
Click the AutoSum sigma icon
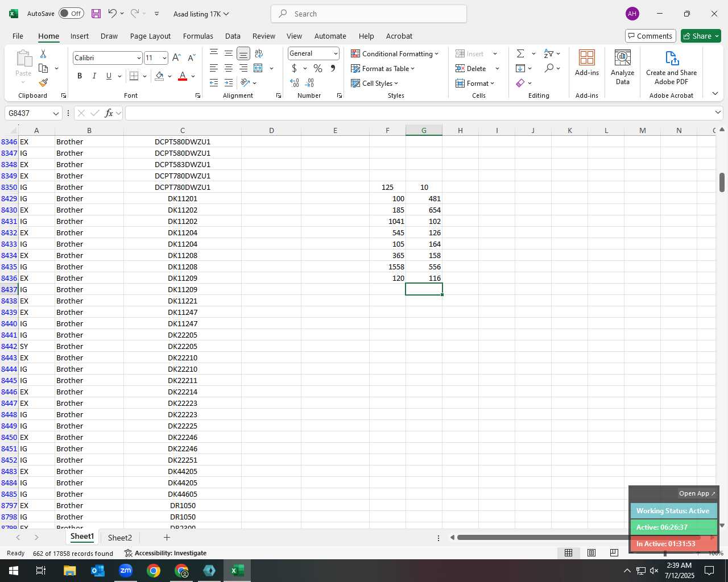(520, 53)
